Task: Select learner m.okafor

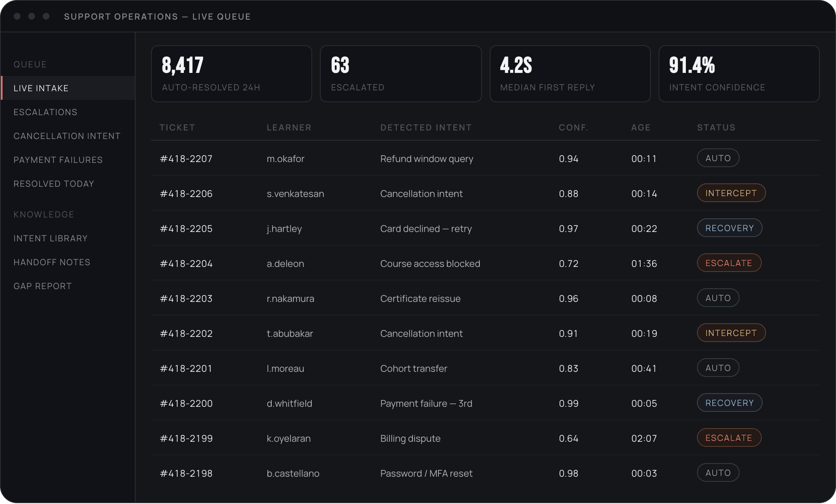Action: point(285,159)
